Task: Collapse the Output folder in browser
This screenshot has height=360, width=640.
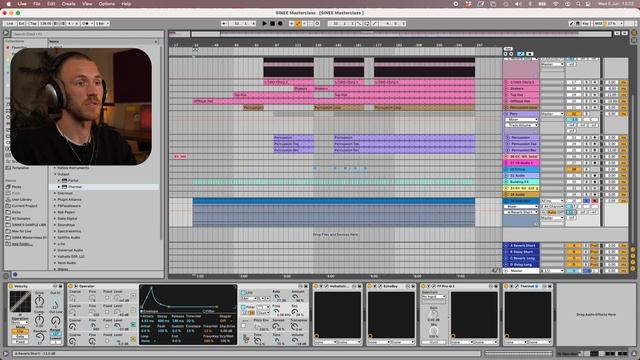Action: (55, 174)
